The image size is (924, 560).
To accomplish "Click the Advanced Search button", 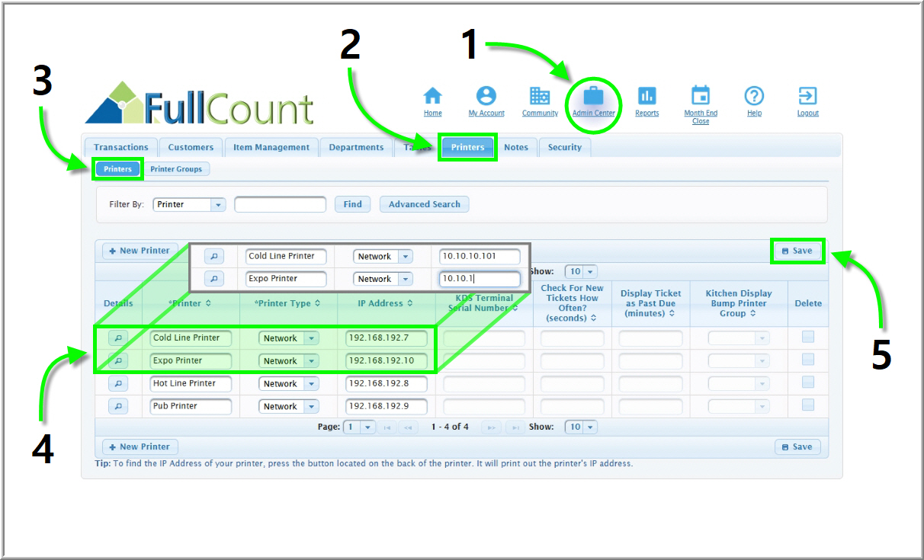I will coord(424,204).
